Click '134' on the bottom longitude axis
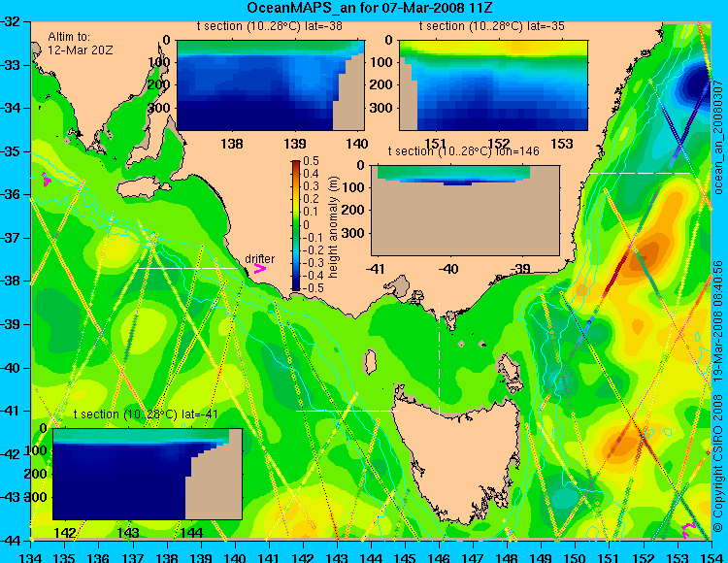728x563 pixels. point(31,557)
